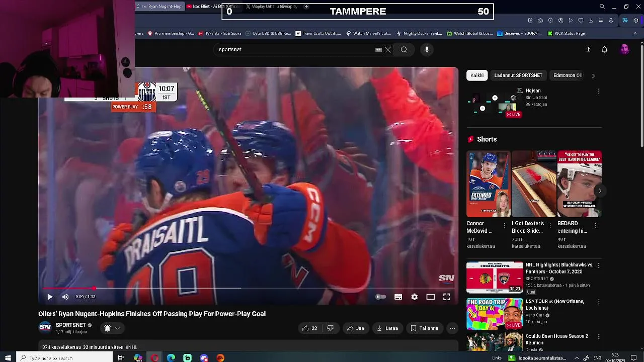Click the YouTube search field

294,50
